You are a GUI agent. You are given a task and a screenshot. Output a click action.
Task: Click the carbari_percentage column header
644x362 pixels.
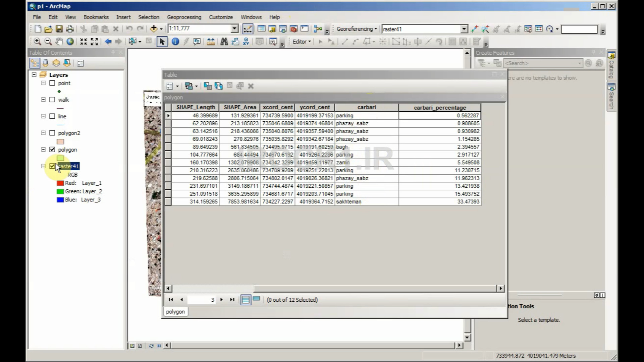pos(439,108)
